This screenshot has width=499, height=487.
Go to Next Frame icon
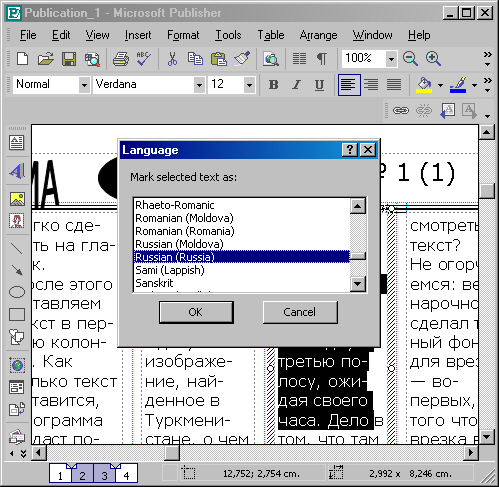coord(469,110)
